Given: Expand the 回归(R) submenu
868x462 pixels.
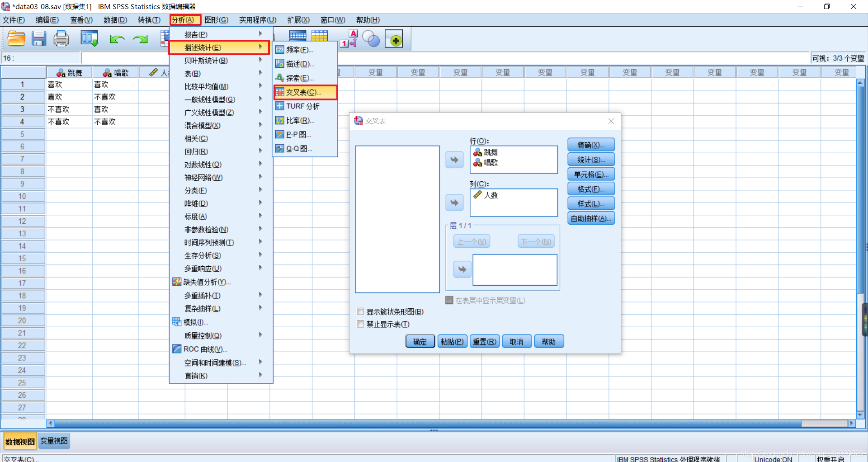Looking at the screenshot, I should tap(221, 151).
